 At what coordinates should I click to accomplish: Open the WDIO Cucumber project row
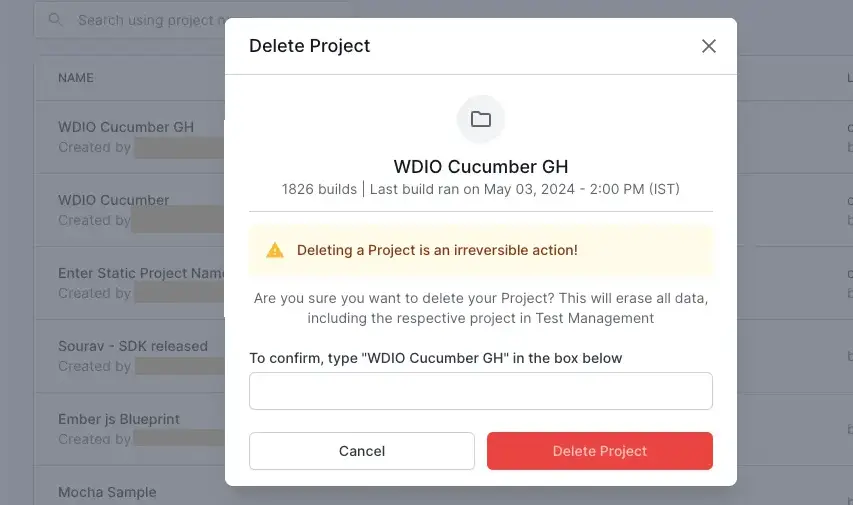pyautogui.click(x=114, y=200)
